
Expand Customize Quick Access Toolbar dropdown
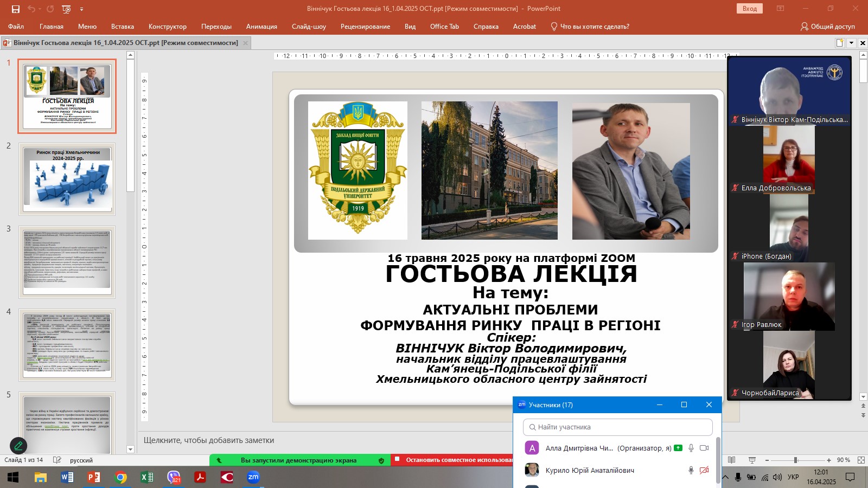click(81, 9)
